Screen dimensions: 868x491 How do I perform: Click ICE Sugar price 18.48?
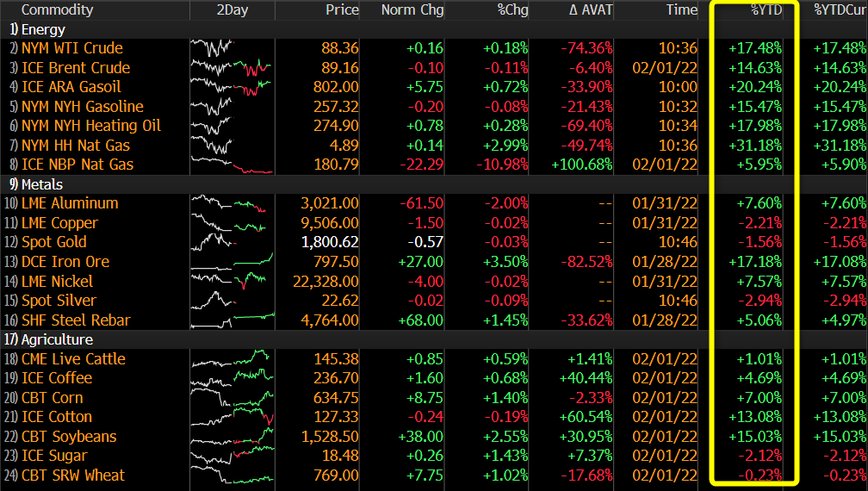[x=340, y=456]
